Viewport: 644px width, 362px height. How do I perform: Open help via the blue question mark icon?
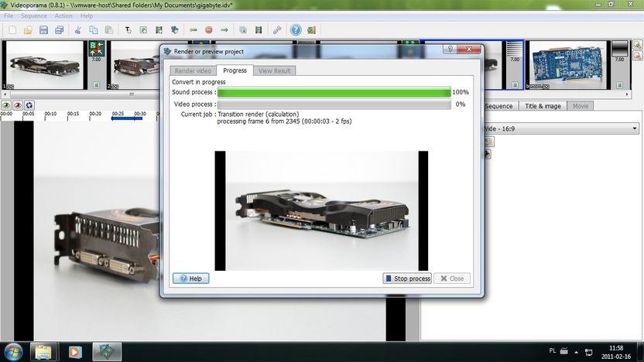point(296,30)
